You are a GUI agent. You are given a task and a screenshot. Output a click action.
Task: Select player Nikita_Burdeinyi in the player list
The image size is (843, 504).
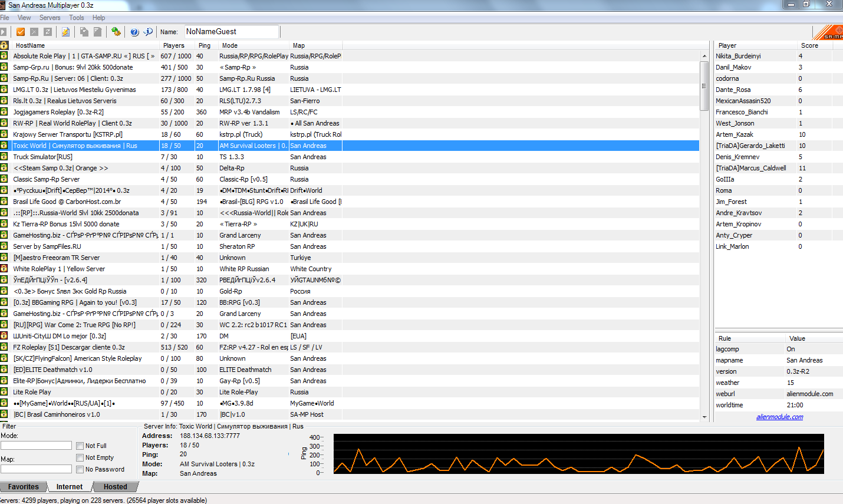tap(779, 56)
